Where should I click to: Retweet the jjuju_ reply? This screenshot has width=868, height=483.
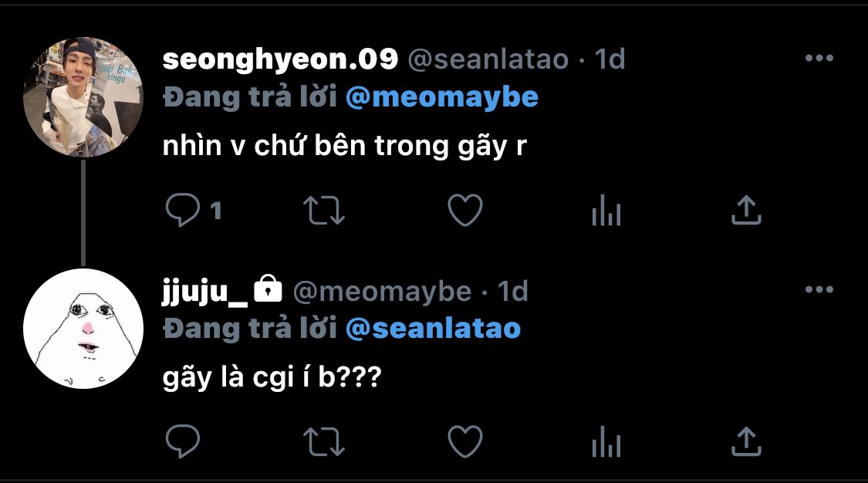324,442
